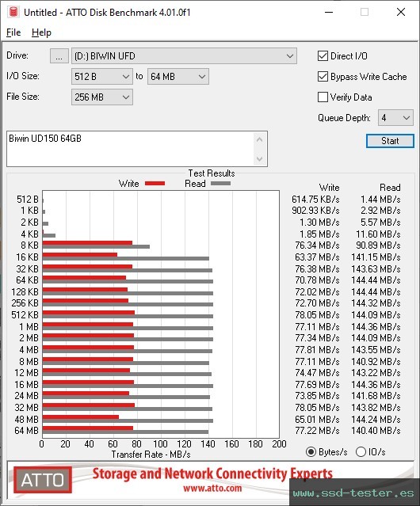Open the Drive selection dropdown
The width and height of the screenshot is (420, 506).
184,56
